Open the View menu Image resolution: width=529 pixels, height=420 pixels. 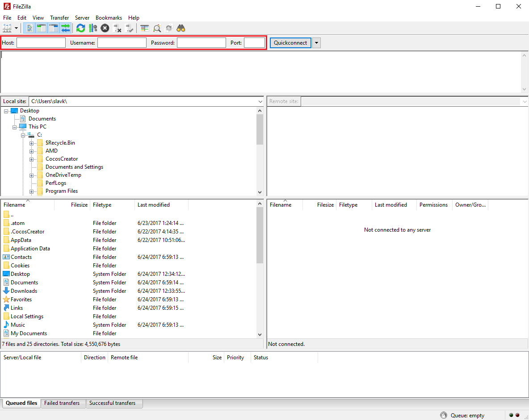(x=38, y=17)
